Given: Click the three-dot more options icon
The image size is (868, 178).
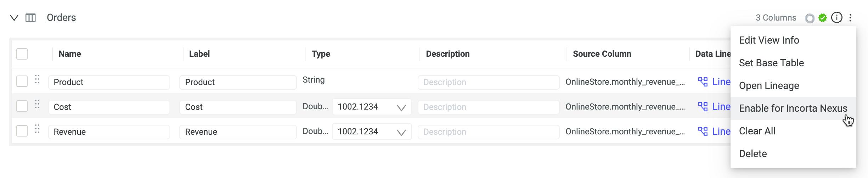Looking at the screenshot, I should (850, 18).
